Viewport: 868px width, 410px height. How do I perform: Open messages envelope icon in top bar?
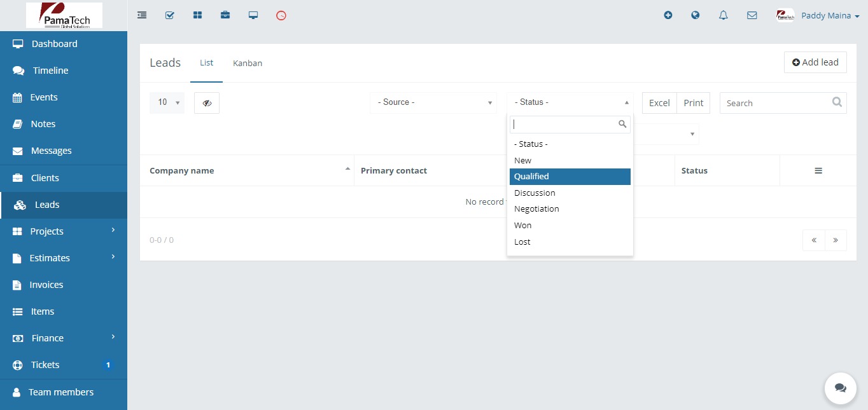coord(752,15)
